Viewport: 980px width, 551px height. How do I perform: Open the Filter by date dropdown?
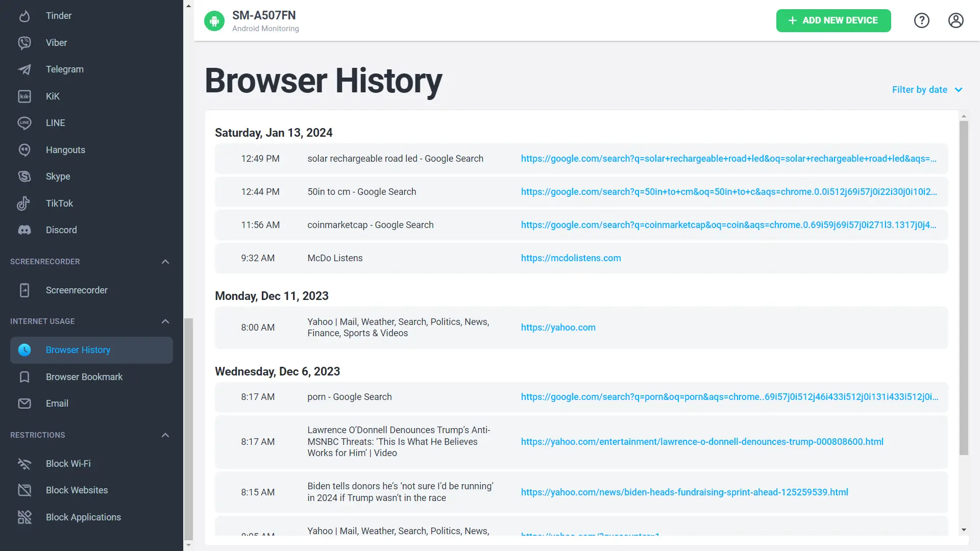pyautogui.click(x=927, y=90)
